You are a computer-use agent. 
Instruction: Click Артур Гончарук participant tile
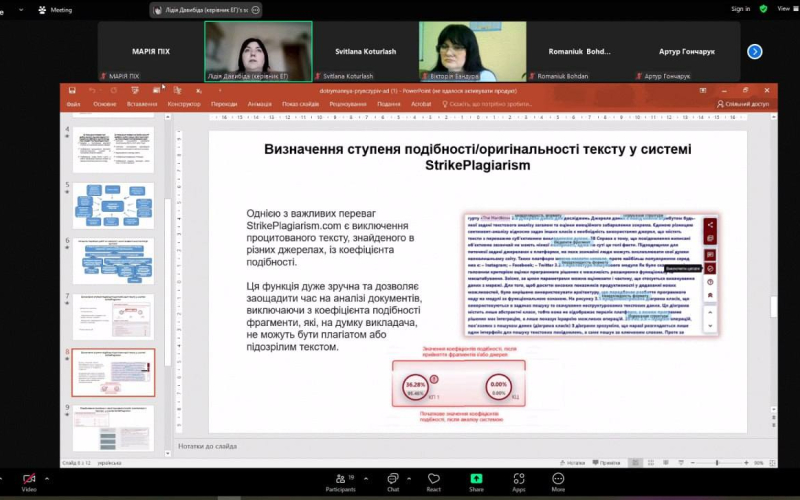click(687, 51)
